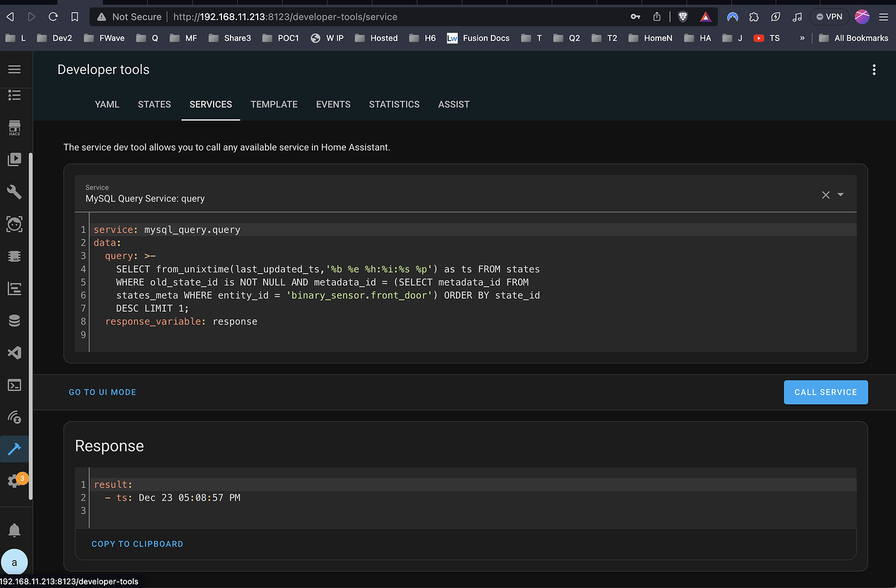Clear the selected service with X
The height and width of the screenshot is (588, 896).
(x=826, y=195)
